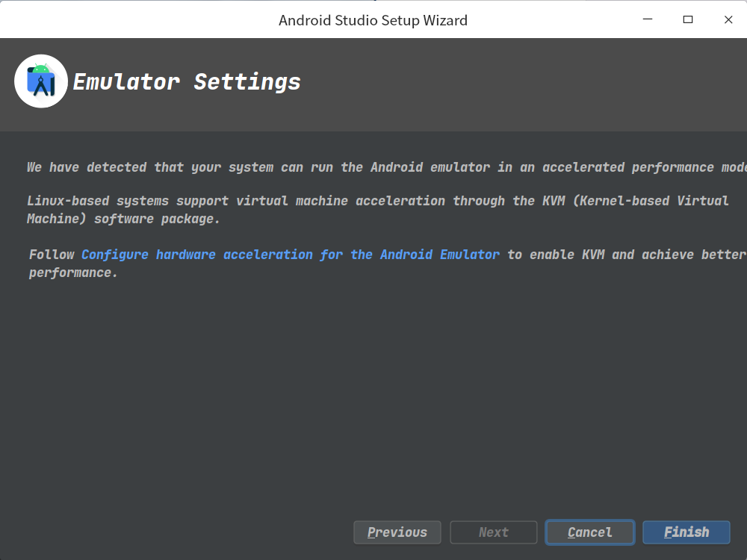This screenshot has height=560, width=747.
Task: Click the Cancel button
Action: 590,532
